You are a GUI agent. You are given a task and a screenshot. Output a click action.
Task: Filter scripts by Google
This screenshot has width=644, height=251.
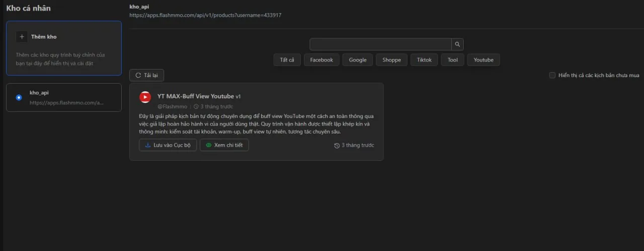[x=358, y=60]
